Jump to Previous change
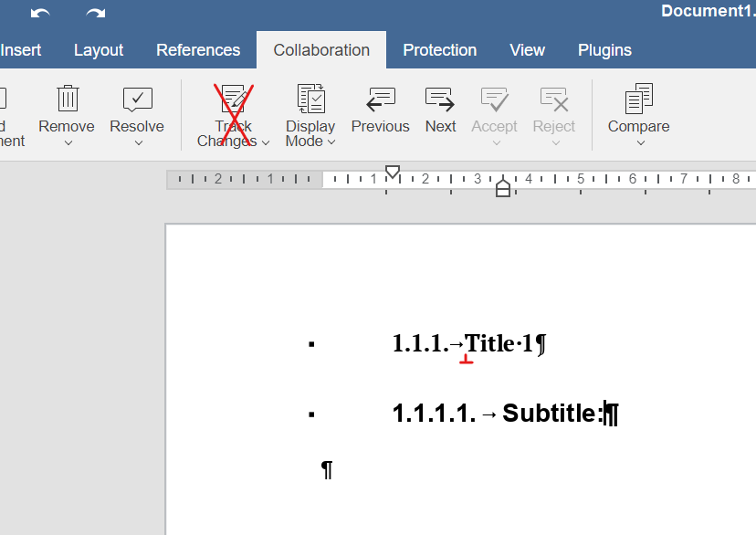The height and width of the screenshot is (535, 756). click(380, 110)
